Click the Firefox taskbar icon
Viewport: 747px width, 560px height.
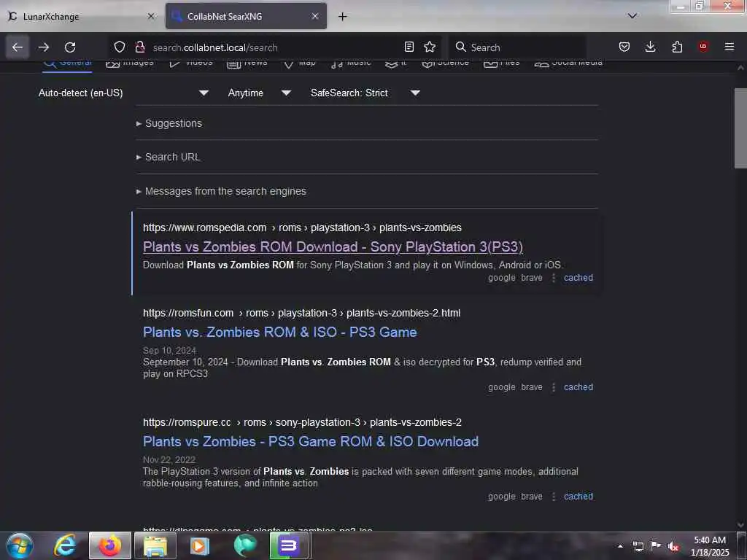(110, 545)
